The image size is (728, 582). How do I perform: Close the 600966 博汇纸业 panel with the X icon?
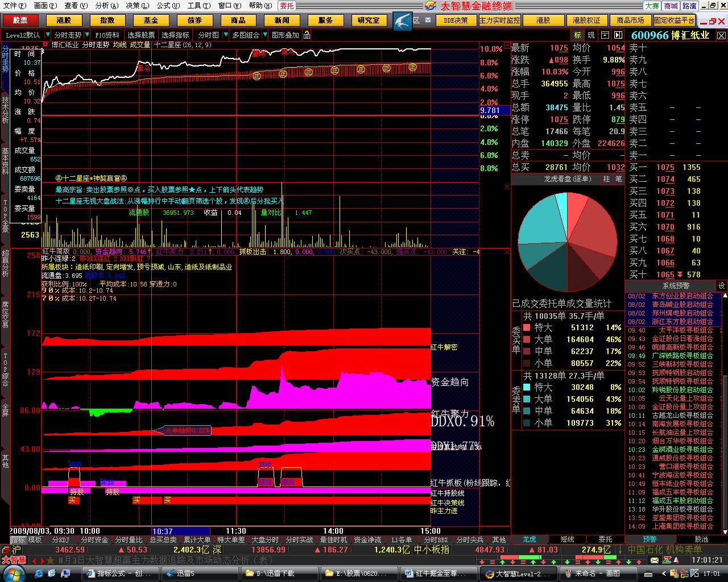721,35
